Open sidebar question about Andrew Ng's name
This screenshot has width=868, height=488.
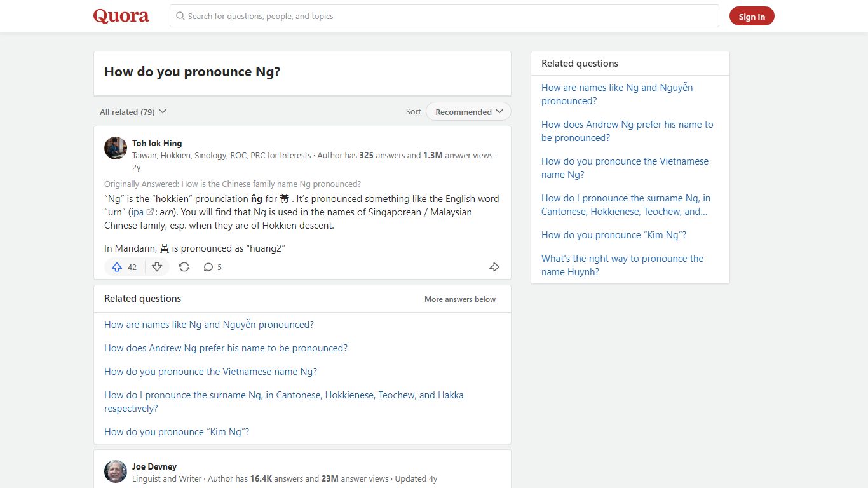click(627, 131)
